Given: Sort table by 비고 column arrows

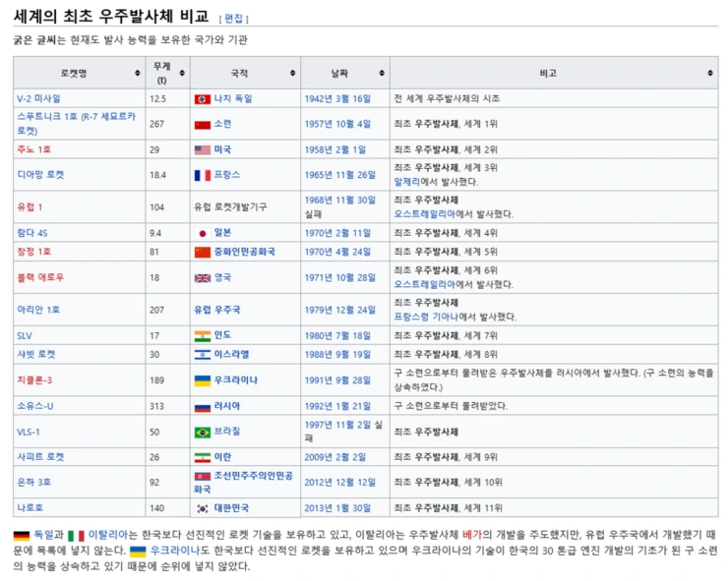Looking at the screenshot, I should 710,73.
